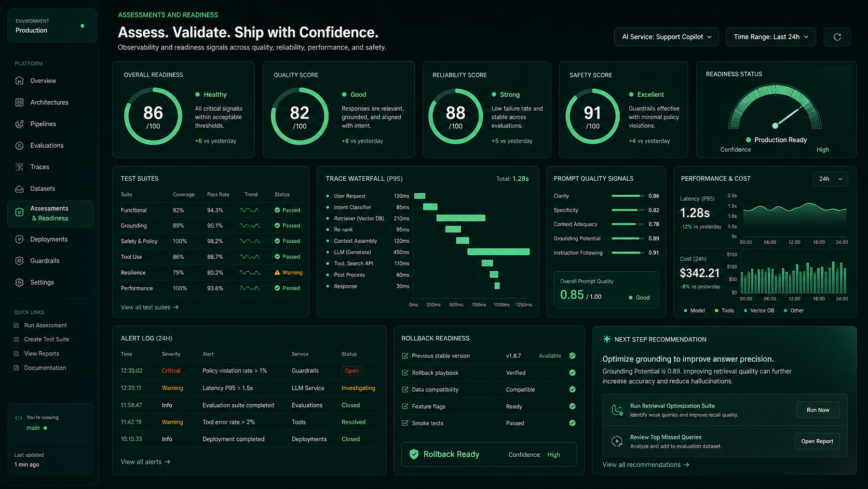Click the Guardrails sidebar icon

(20, 261)
